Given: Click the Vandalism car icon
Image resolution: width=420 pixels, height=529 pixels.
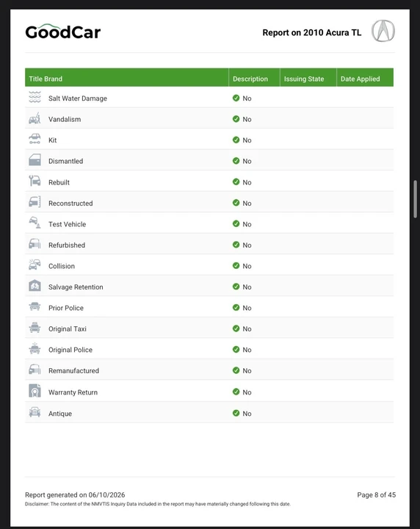Looking at the screenshot, I should (35, 118).
